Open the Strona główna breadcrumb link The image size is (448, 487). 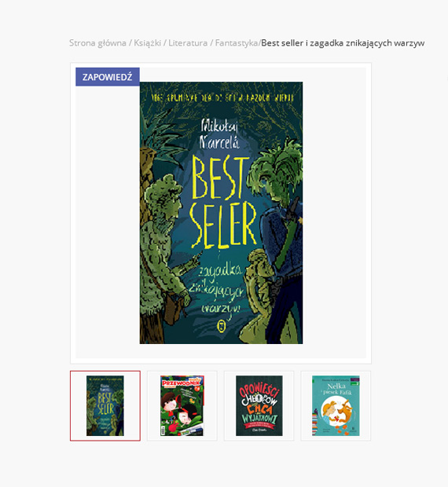[97, 43]
